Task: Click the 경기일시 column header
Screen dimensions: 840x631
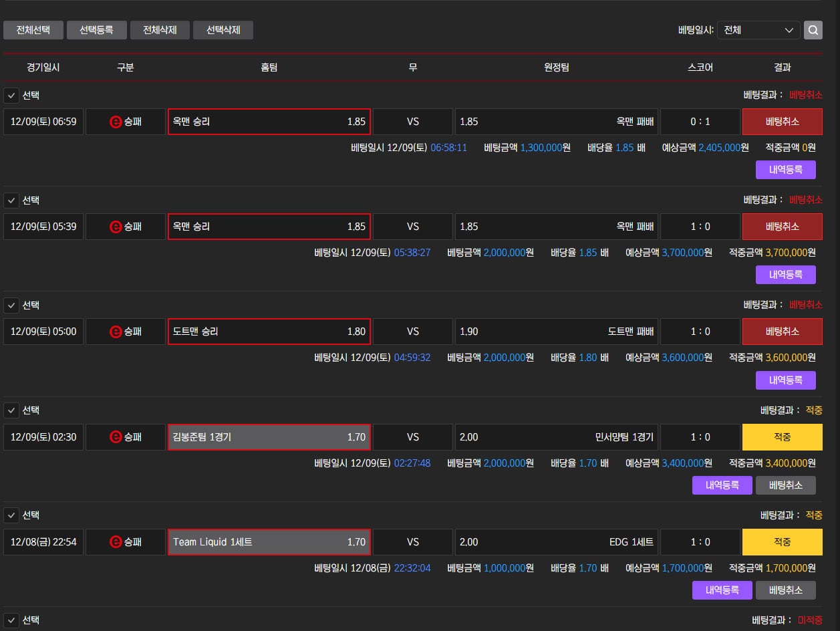Action: tap(43, 68)
